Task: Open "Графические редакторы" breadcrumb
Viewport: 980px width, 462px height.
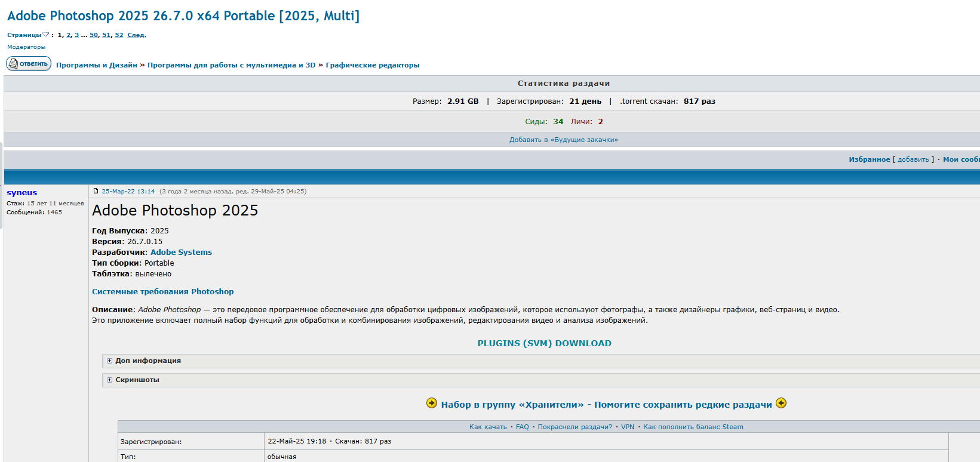Action: tap(373, 65)
